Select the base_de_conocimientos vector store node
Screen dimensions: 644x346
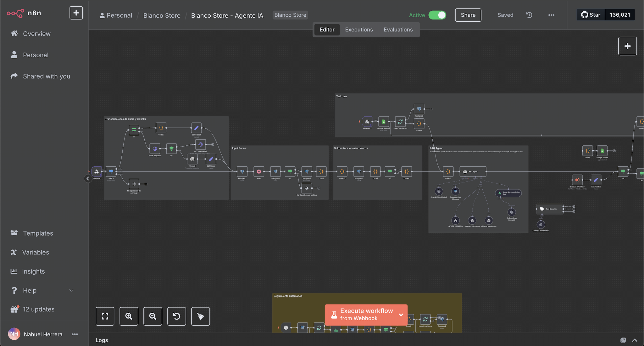(508, 193)
